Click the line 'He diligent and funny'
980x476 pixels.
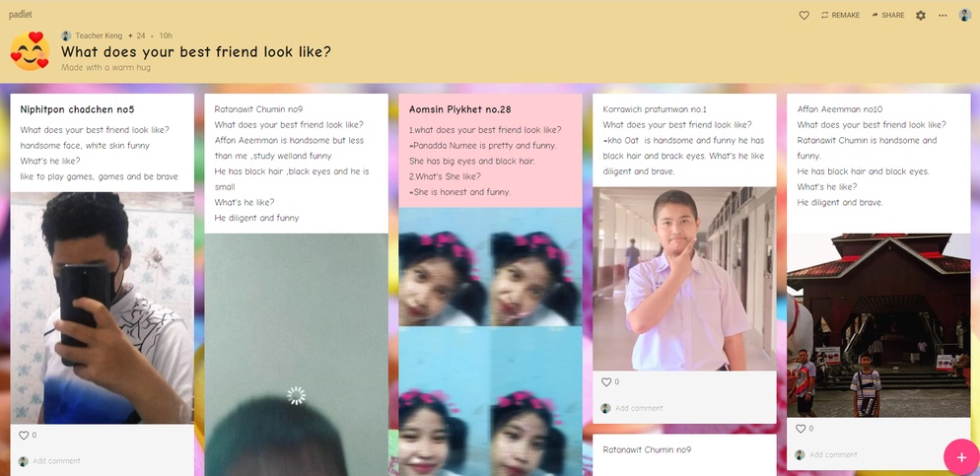click(257, 218)
